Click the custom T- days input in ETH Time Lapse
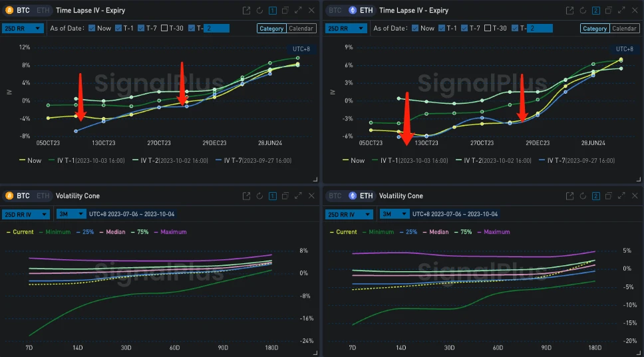Image resolution: width=644 pixels, height=357 pixels. click(x=544, y=28)
